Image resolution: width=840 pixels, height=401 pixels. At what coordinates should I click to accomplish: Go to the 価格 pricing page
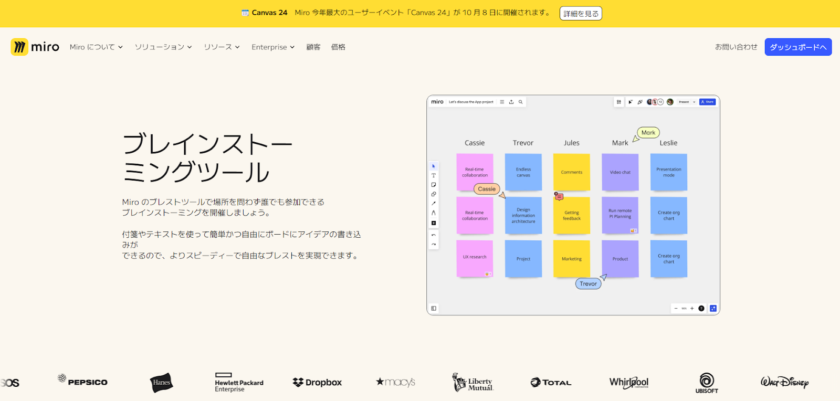pos(338,47)
